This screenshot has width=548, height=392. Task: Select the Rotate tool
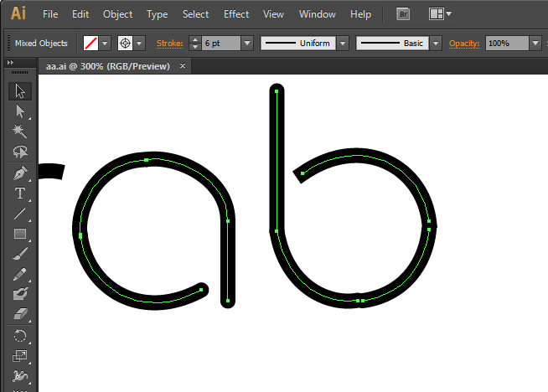(x=20, y=336)
